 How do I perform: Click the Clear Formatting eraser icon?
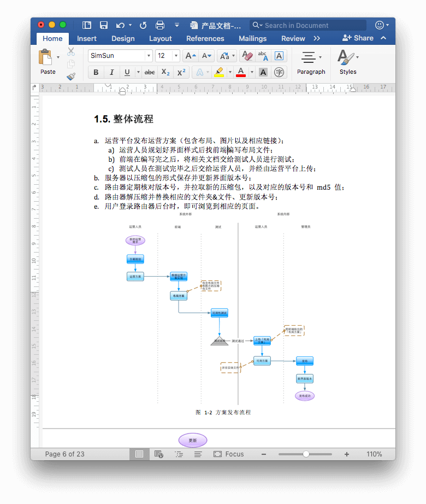(247, 56)
